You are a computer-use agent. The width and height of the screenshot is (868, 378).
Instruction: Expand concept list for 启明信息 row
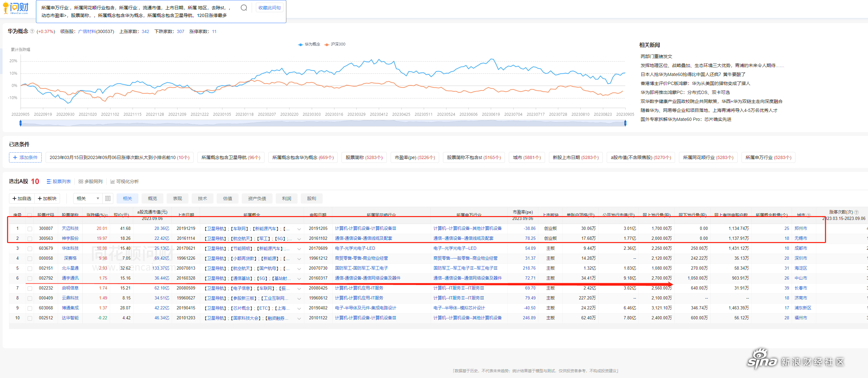pos(299,289)
